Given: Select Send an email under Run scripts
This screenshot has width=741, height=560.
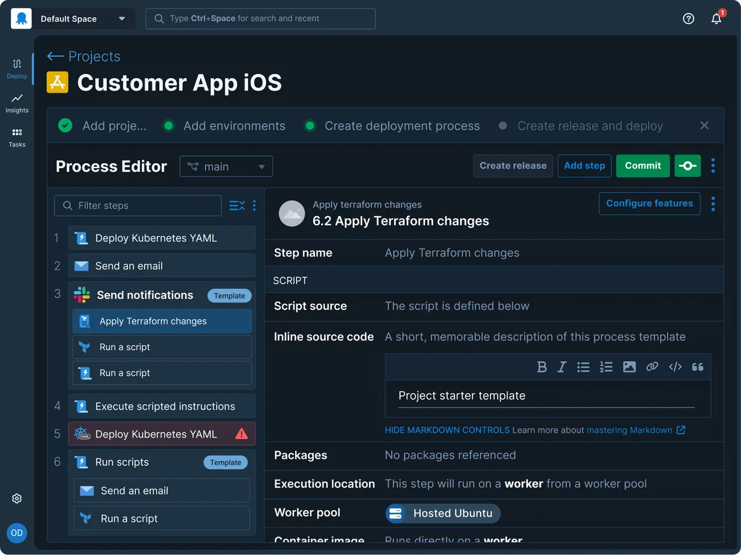Looking at the screenshot, I should [162, 490].
